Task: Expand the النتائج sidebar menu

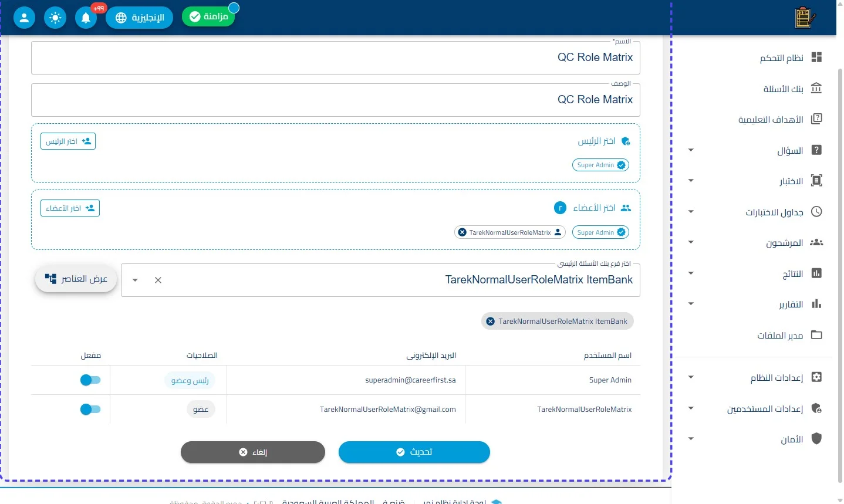Action: pyautogui.click(x=691, y=273)
